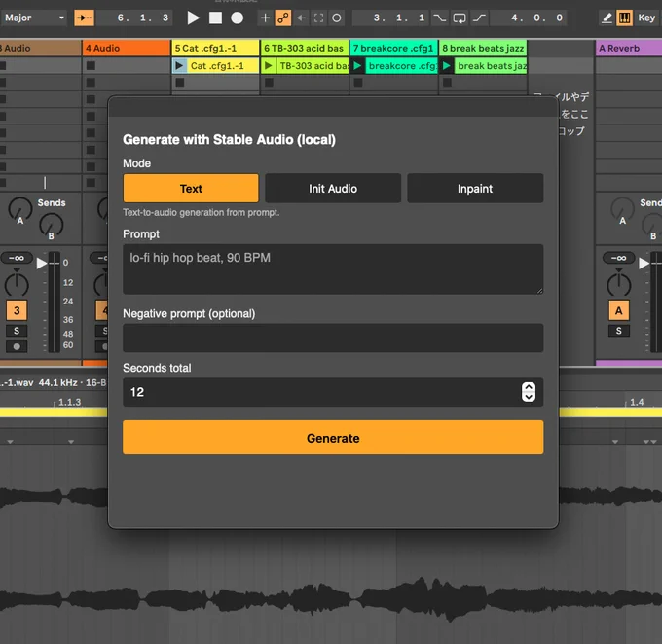Image resolution: width=662 pixels, height=644 pixels.
Task: Click the yellow clip loop brace bar
Action: coord(54,412)
